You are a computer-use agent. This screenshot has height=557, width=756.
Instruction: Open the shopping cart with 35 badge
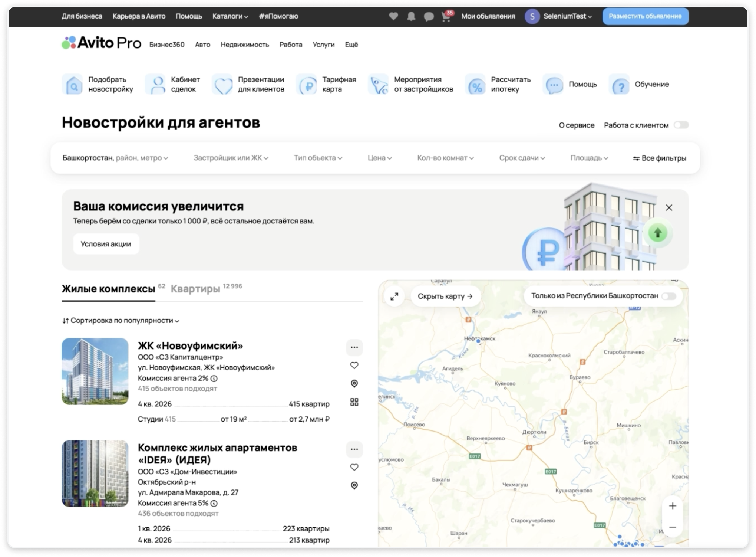[446, 17]
